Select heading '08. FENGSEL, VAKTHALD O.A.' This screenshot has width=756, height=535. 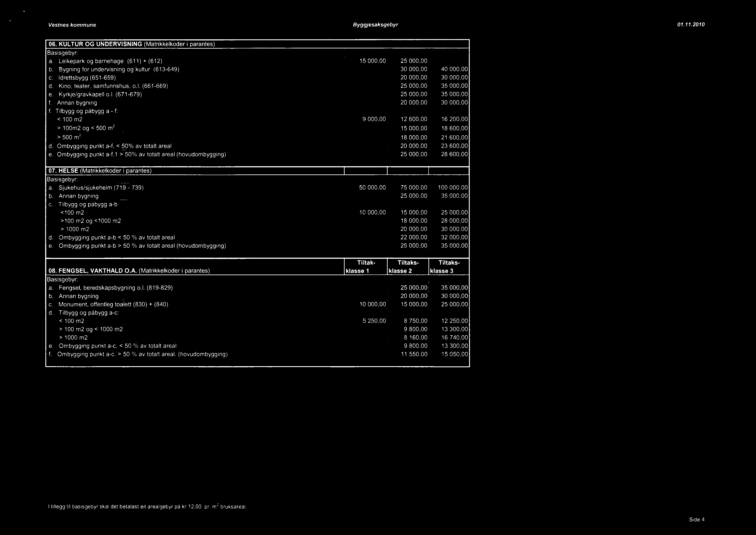[92, 271]
